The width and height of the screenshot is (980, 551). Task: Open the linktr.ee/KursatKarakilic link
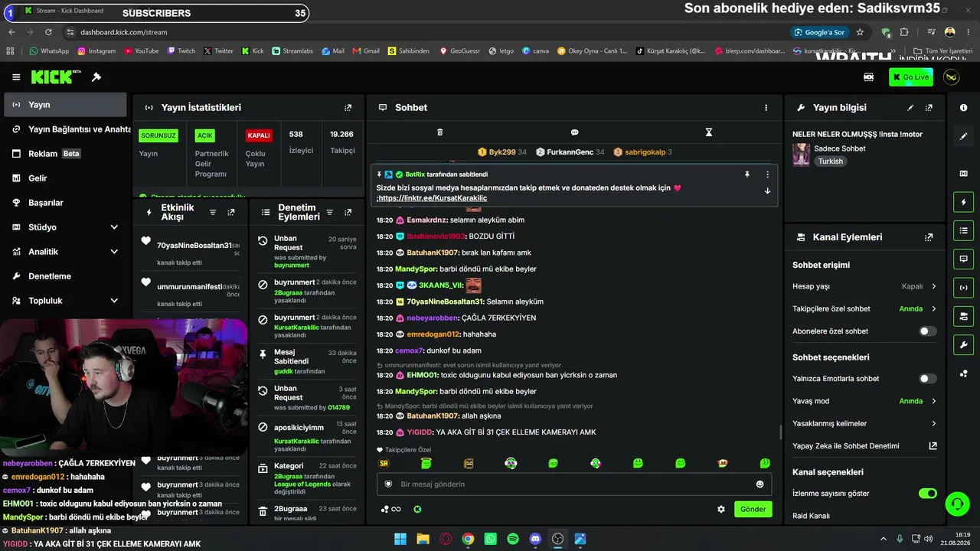pos(433,198)
